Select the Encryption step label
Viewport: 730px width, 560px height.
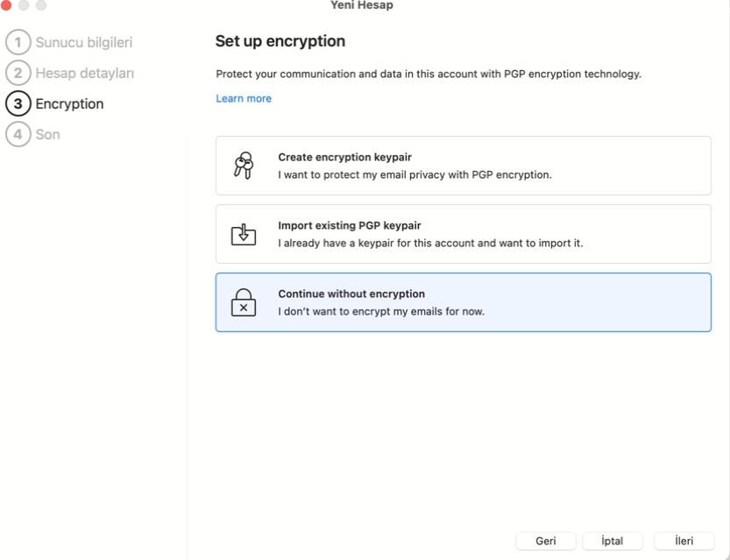(69, 103)
